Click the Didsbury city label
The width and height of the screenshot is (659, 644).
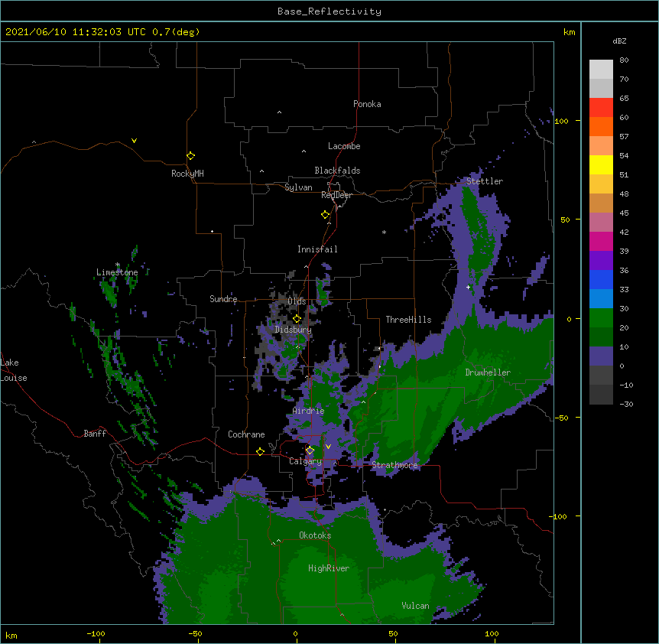pyautogui.click(x=294, y=330)
